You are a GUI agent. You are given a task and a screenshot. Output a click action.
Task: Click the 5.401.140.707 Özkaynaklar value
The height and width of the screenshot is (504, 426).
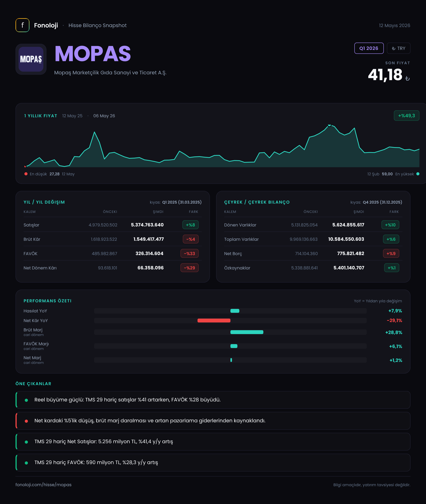349,268
